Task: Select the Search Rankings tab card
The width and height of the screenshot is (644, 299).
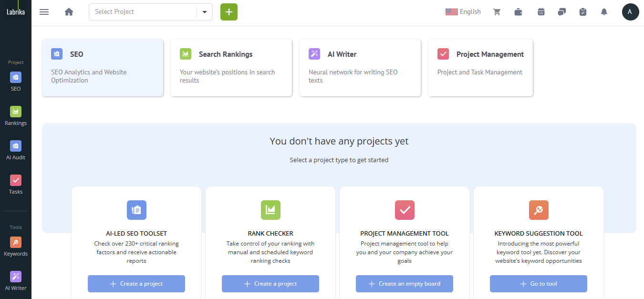Action: click(x=231, y=68)
